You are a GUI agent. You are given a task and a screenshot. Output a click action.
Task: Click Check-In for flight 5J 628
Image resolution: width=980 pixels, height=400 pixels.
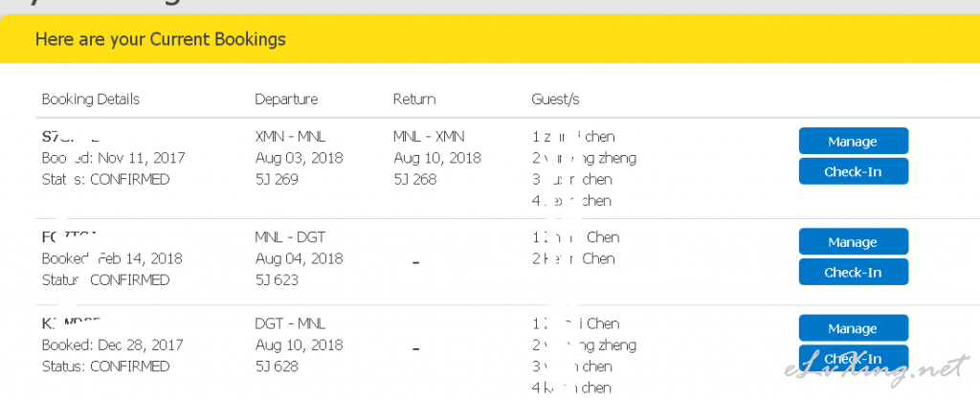click(853, 358)
